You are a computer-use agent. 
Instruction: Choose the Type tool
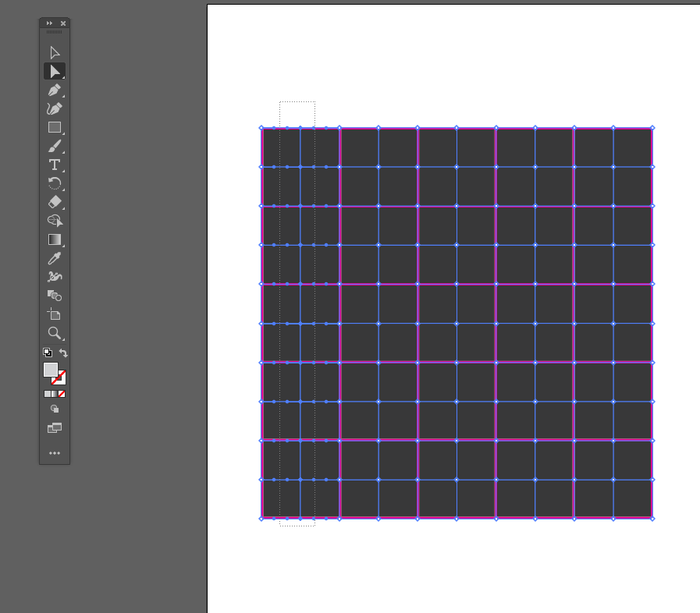[x=55, y=165]
